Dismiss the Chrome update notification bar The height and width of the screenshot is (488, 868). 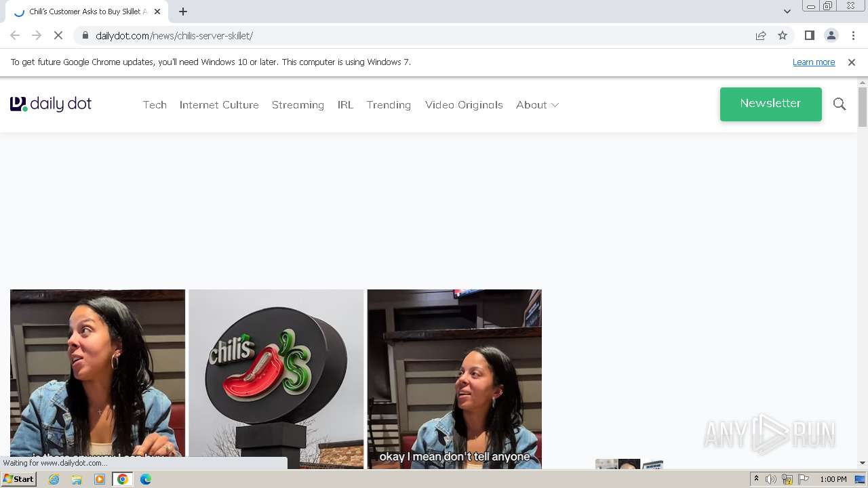coord(852,62)
